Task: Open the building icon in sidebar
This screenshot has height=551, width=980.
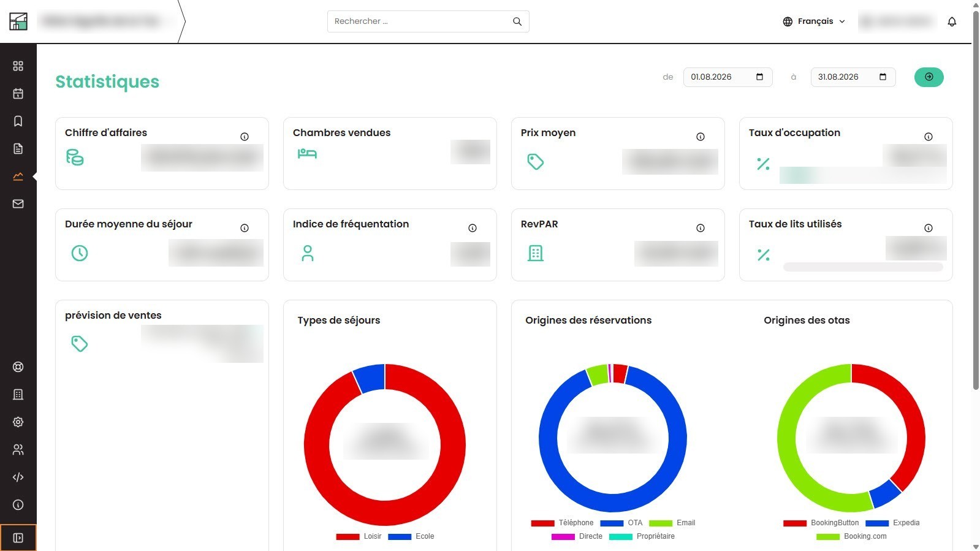Action: (18, 395)
